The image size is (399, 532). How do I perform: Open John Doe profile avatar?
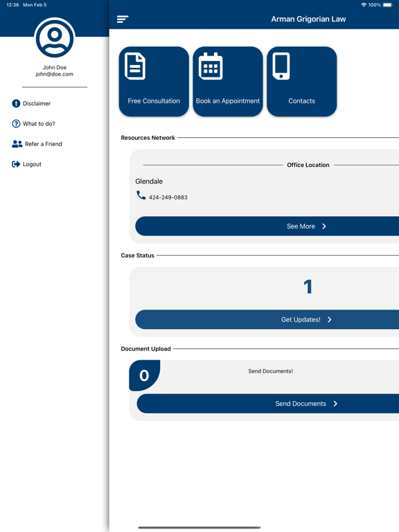[55, 37]
